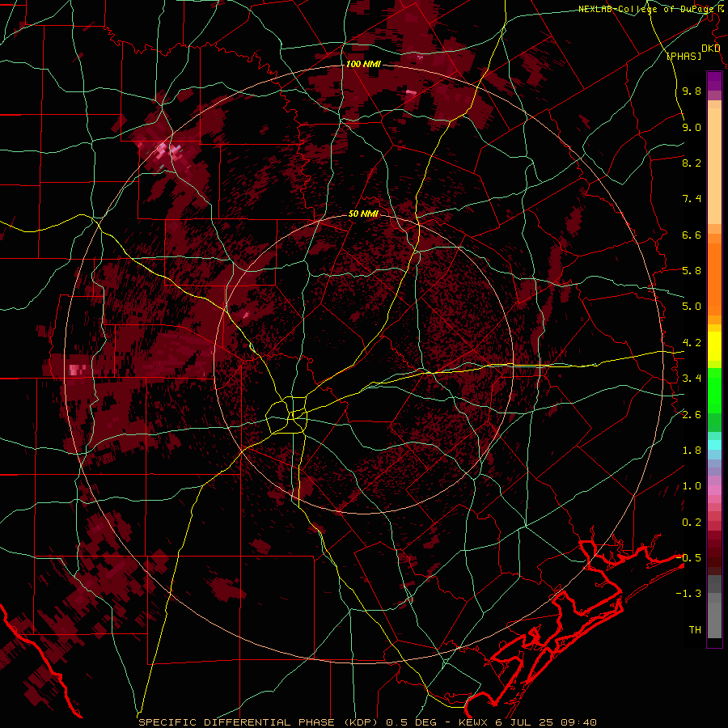Click the 7.4 scale value
This screenshot has width=728, height=728.
pos(692,199)
